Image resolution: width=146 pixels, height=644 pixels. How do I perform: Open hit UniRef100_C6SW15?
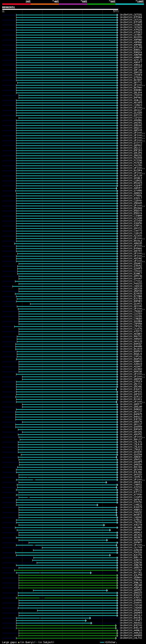(x=131, y=25)
